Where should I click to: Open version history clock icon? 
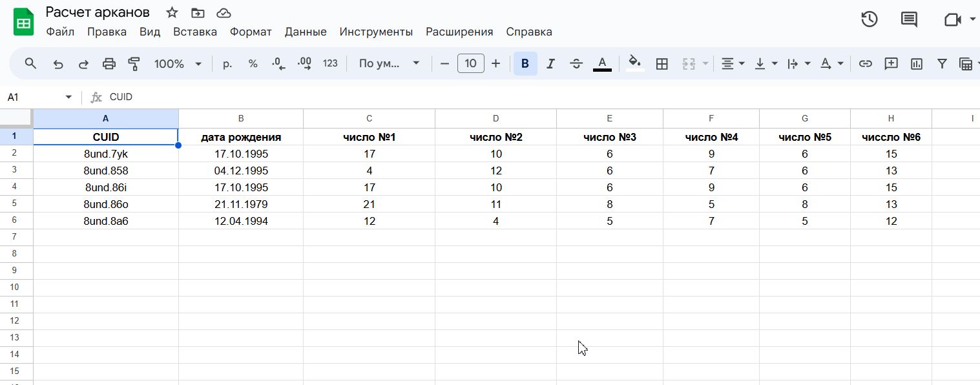click(x=869, y=19)
